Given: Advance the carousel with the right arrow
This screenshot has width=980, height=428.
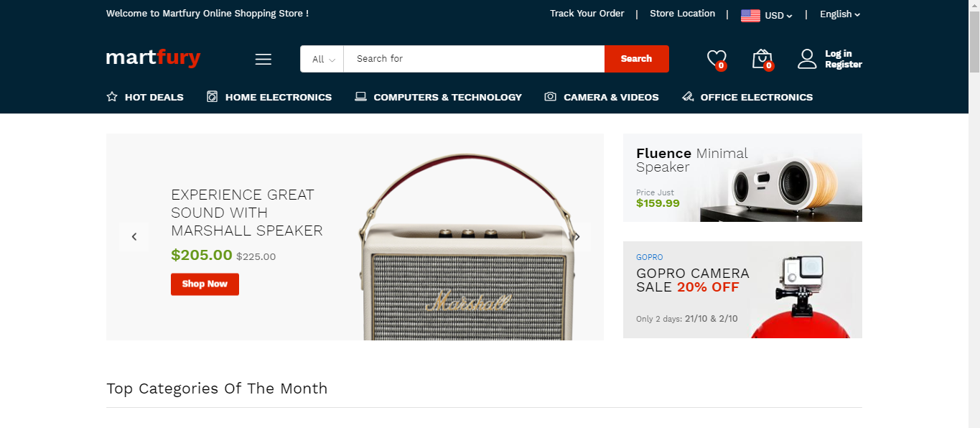Looking at the screenshot, I should pos(577,236).
